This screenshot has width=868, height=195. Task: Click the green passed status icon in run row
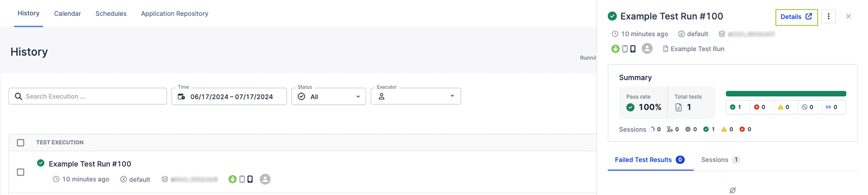click(x=41, y=163)
